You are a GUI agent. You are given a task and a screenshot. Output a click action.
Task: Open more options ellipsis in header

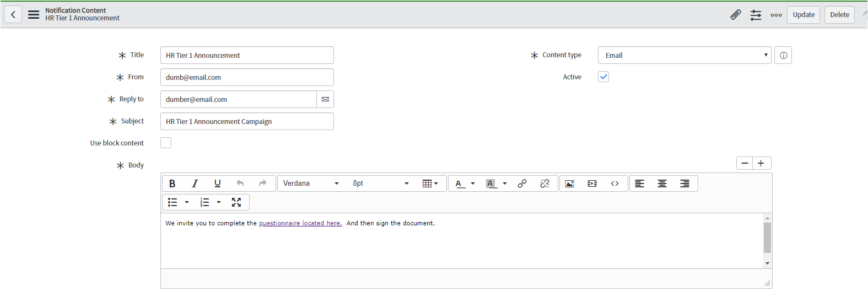(x=776, y=15)
